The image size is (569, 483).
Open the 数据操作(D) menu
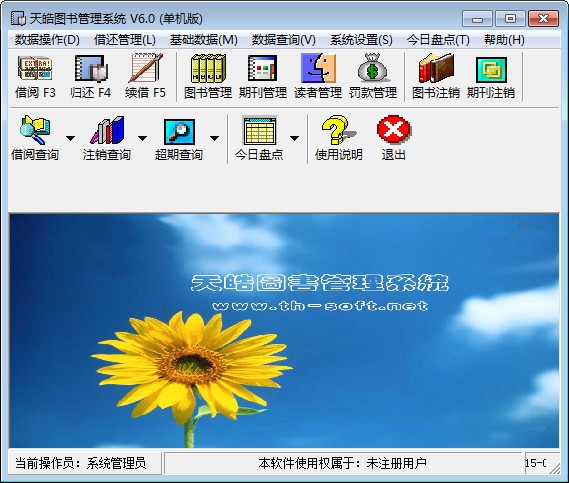pos(47,40)
